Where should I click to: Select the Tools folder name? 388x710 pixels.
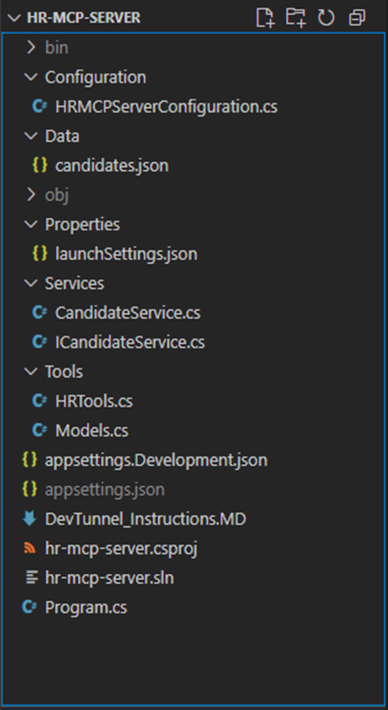tap(64, 372)
